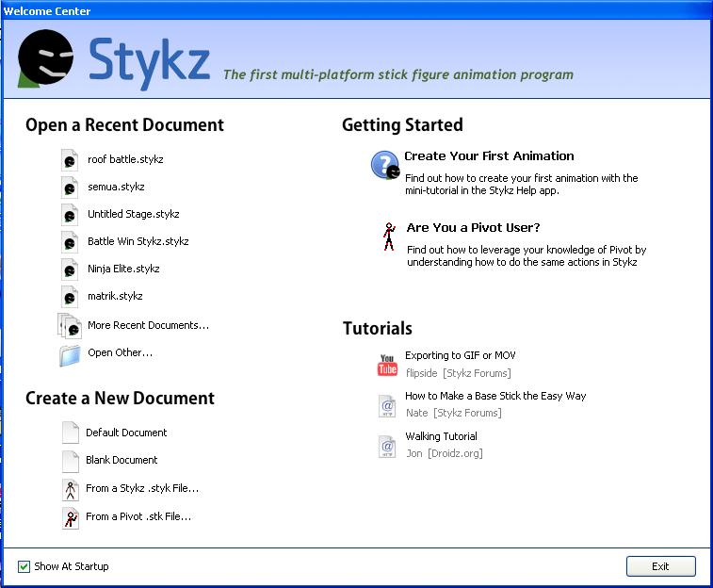Click the Welcome Center title bar

point(356,10)
